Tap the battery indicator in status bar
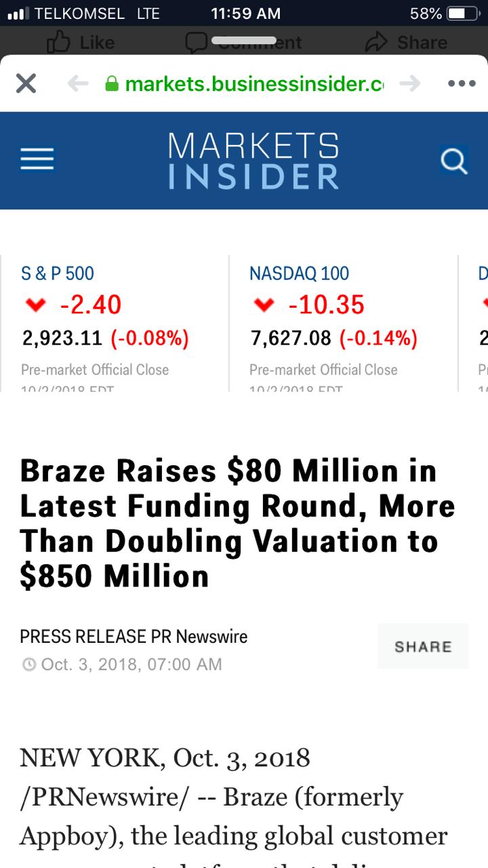488x868 pixels. (463, 14)
